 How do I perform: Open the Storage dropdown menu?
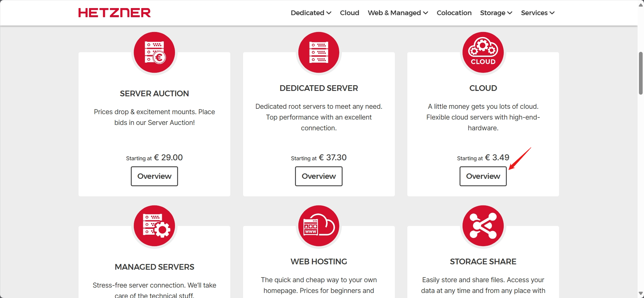[x=496, y=13]
